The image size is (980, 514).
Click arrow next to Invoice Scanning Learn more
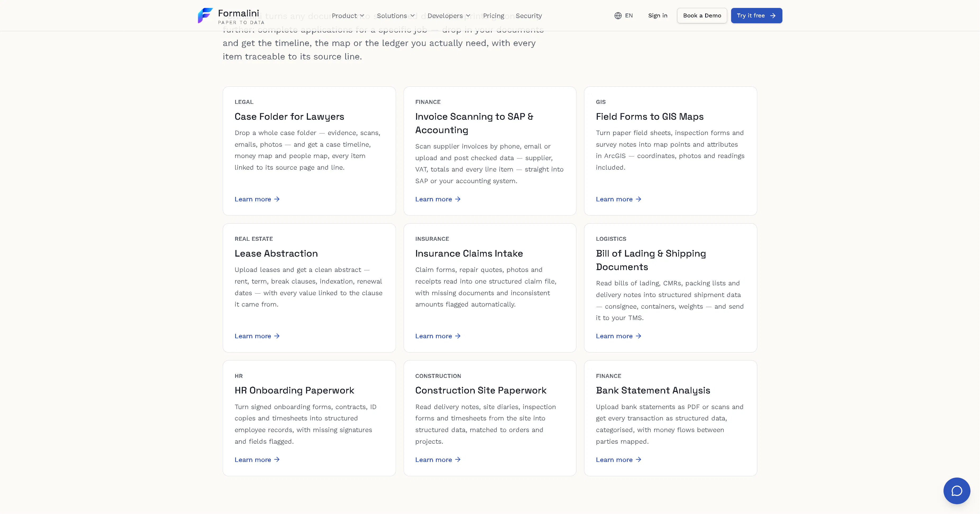[x=458, y=199]
